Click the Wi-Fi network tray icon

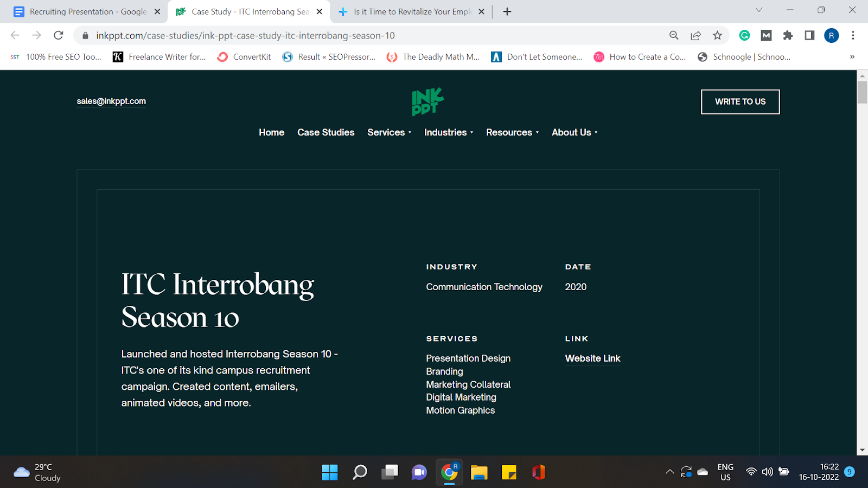[x=751, y=472]
